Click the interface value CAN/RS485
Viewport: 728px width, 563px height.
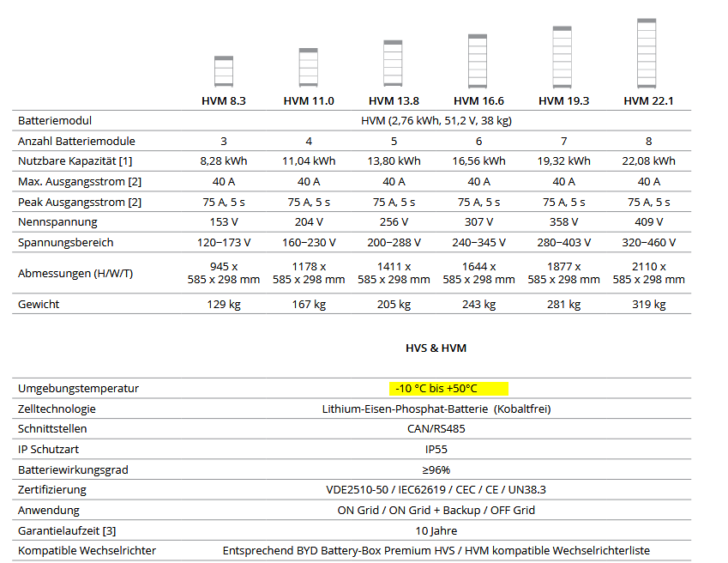tap(436, 429)
